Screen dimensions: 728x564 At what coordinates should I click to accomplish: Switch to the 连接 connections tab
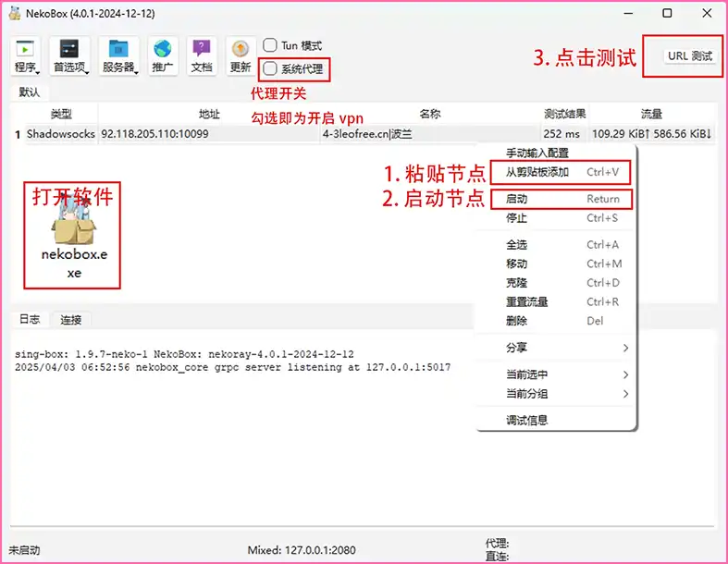[70, 319]
